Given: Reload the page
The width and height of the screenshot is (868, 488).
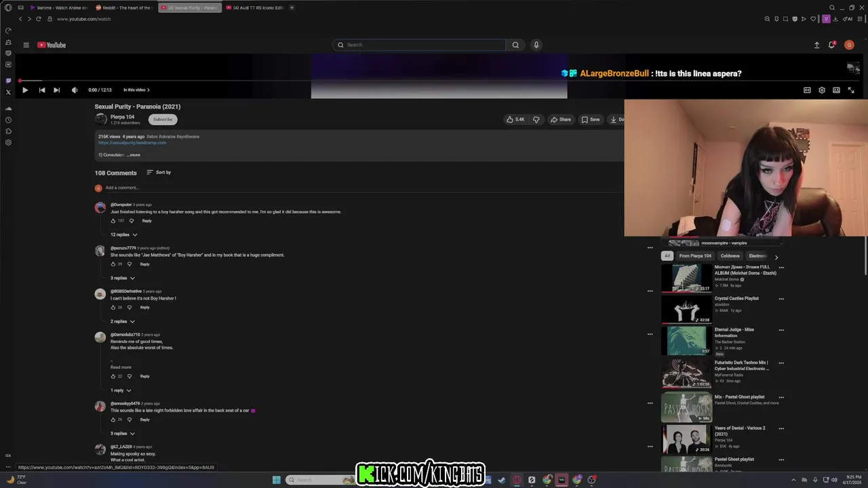Looking at the screenshot, I should click(38, 19).
